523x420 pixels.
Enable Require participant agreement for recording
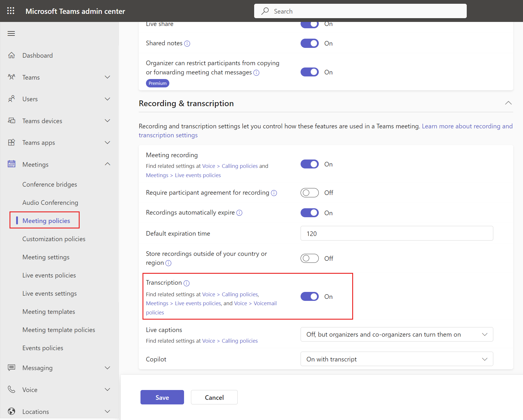tap(310, 192)
